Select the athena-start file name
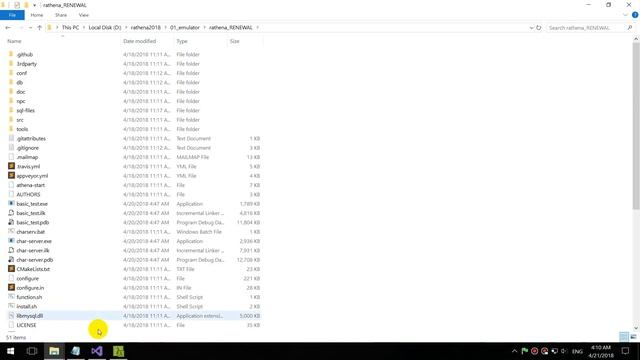 pos(31,185)
